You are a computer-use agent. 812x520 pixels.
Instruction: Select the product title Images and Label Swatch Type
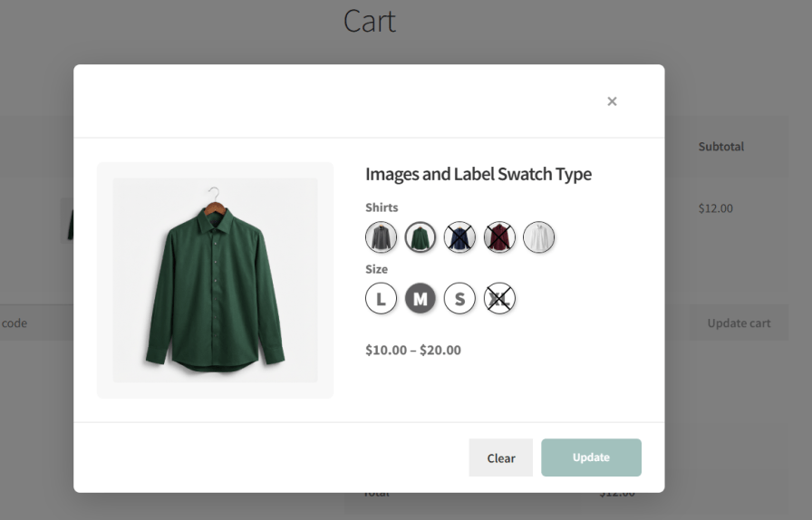[x=478, y=175]
